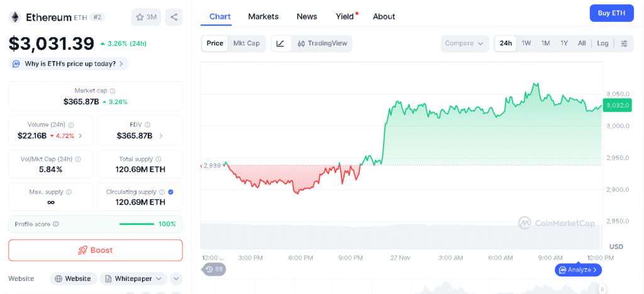
Task: Click the Circulating supply verified badge
Action: pyautogui.click(x=171, y=192)
